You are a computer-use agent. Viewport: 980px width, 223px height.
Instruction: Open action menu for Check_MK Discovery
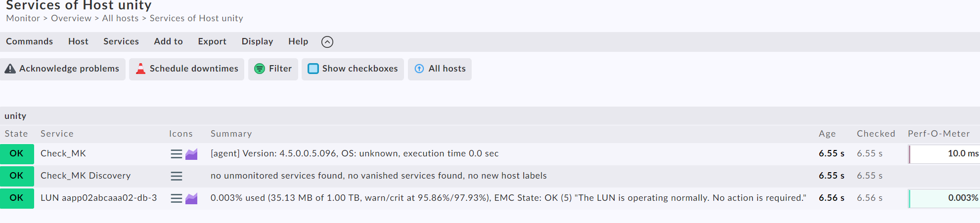pos(176,176)
